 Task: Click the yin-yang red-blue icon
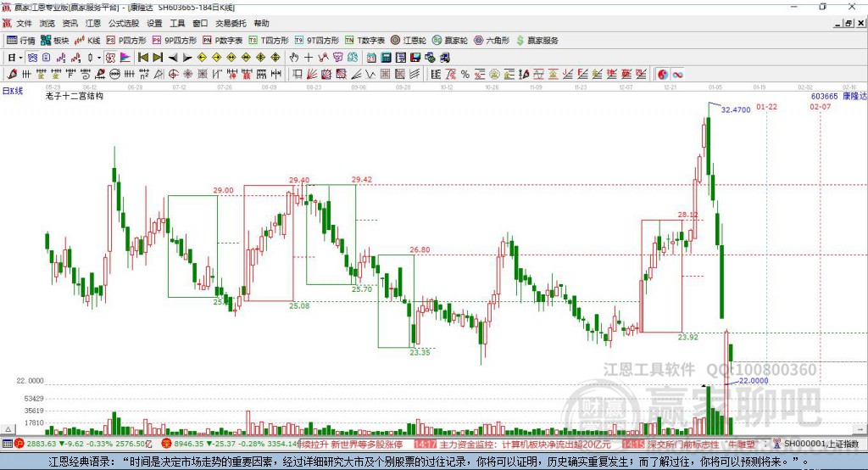tap(663, 75)
